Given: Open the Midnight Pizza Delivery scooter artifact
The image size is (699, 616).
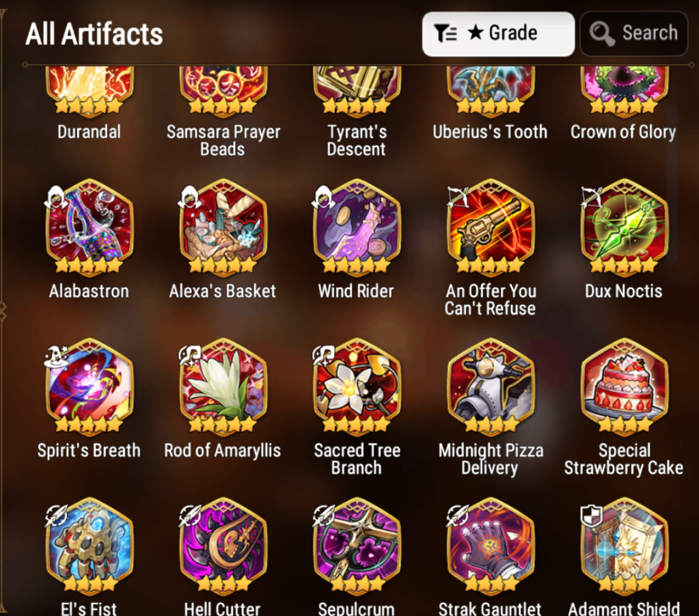Looking at the screenshot, I should tap(491, 385).
